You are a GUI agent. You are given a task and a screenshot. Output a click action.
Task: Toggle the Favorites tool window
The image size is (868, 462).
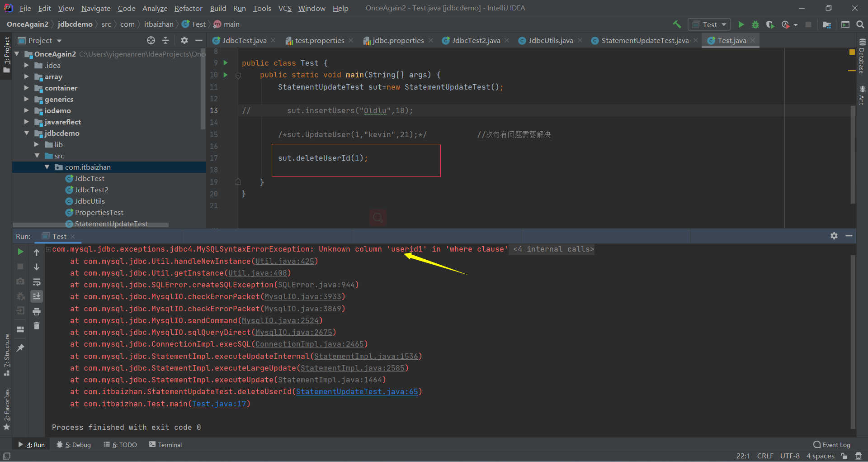pos(6,410)
